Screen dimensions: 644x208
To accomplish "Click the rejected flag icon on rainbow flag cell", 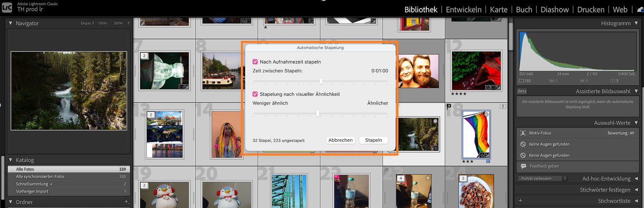I will click(x=449, y=106).
